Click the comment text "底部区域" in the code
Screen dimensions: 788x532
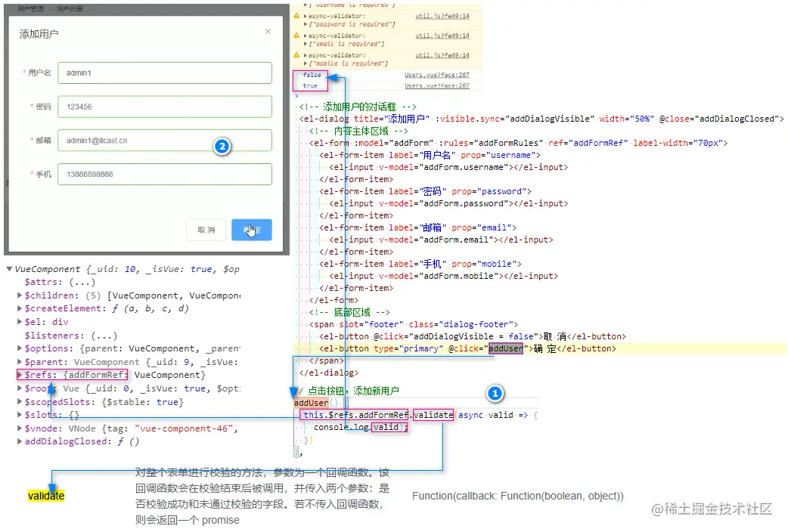point(352,312)
